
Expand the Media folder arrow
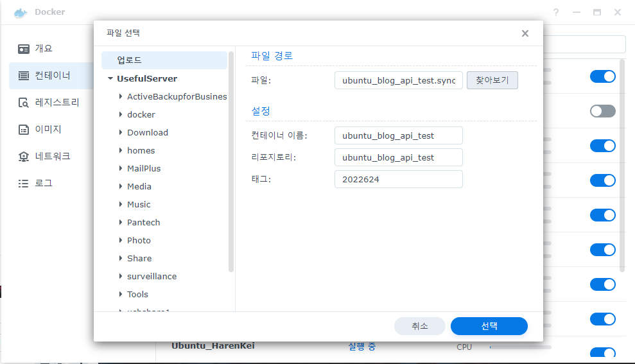(x=120, y=186)
